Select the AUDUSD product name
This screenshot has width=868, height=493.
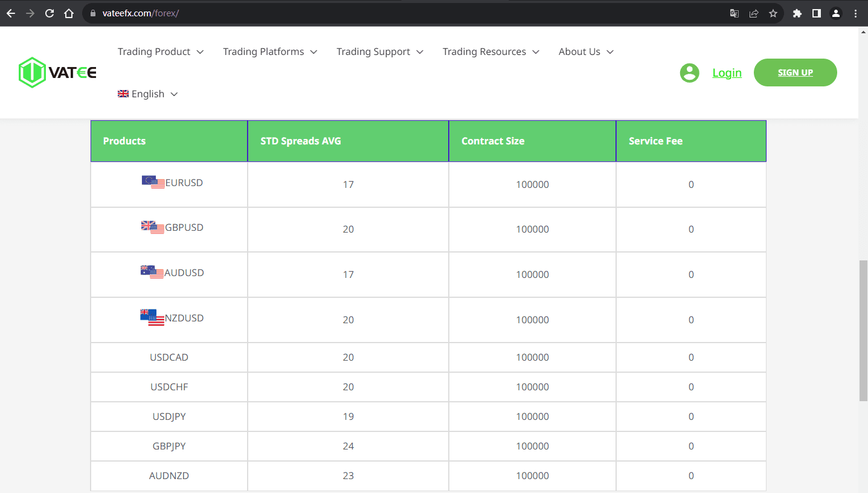(184, 272)
